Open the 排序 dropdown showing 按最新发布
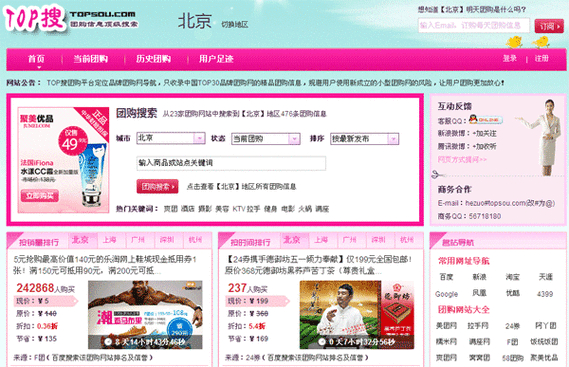Image resolution: width=569 pixels, height=367 pixels. pos(364,139)
